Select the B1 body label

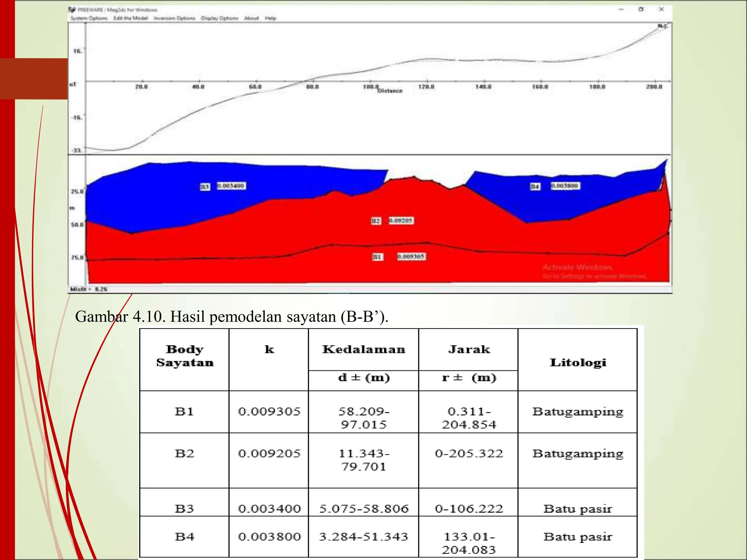[x=377, y=257]
